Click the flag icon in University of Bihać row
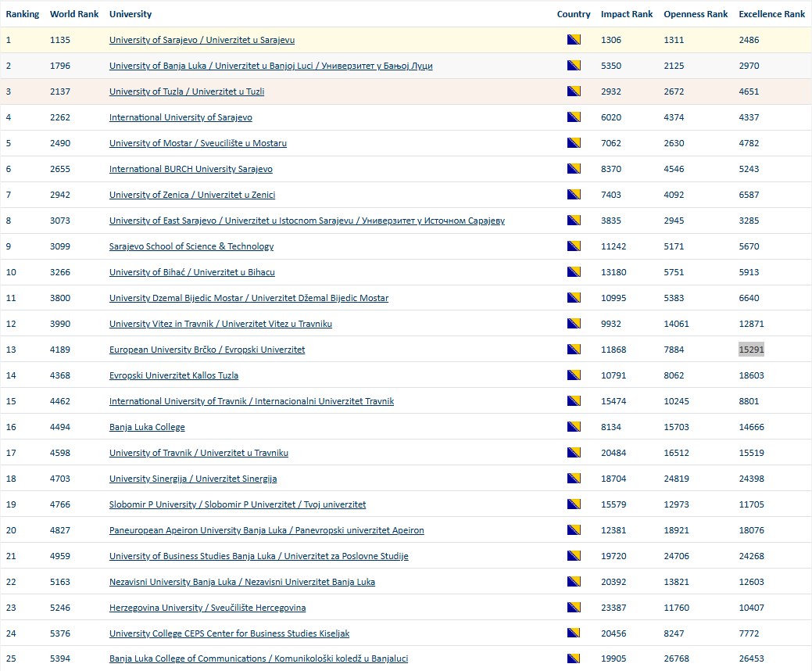812x671 pixels. point(574,271)
